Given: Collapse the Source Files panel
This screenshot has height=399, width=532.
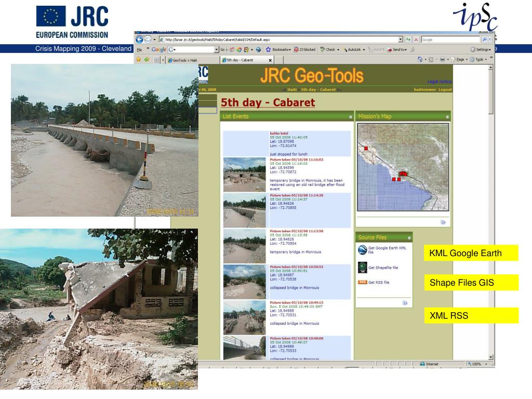Looking at the screenshot, I should pos(409,238).
